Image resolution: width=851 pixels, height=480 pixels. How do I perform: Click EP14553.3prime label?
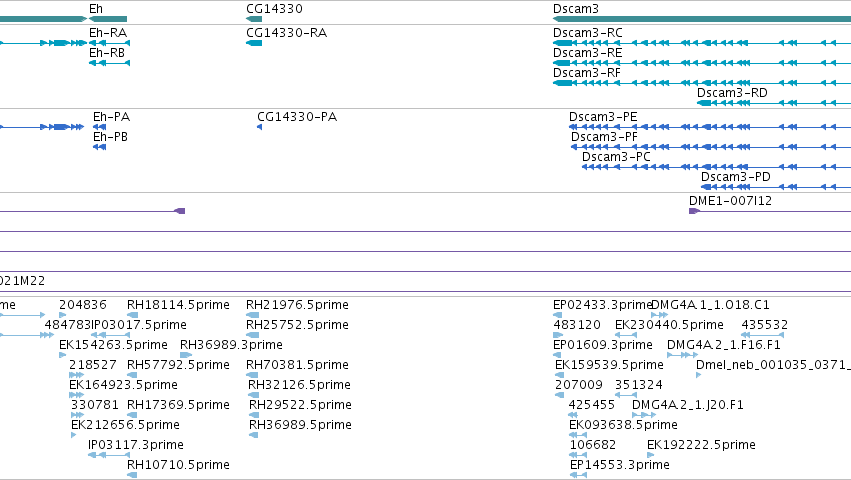coord(619,465)
